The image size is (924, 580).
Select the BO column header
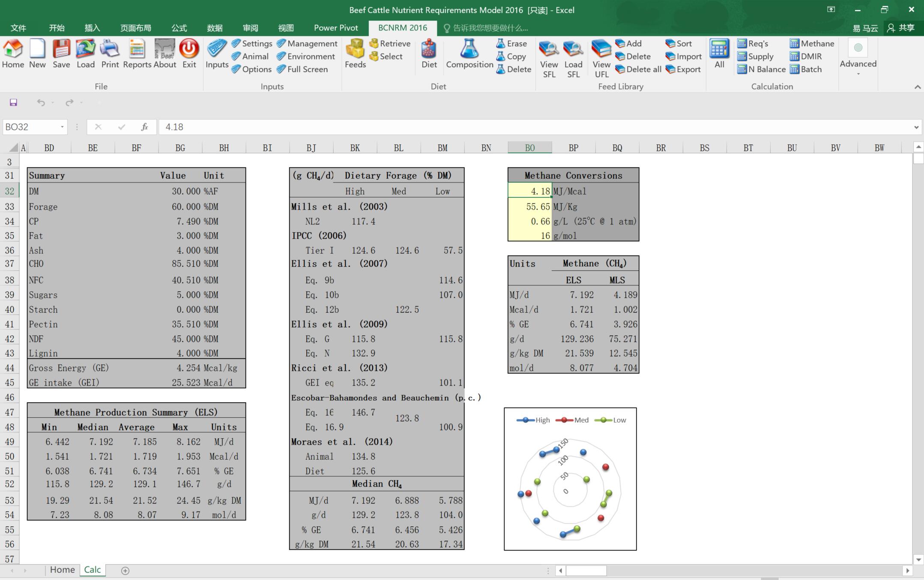click(x=529, y=148)
